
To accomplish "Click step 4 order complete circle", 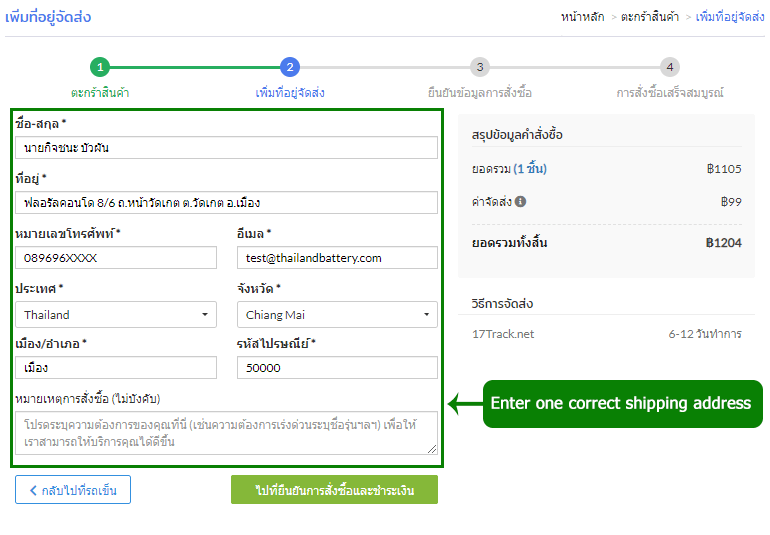I will [x=670, y=67].
